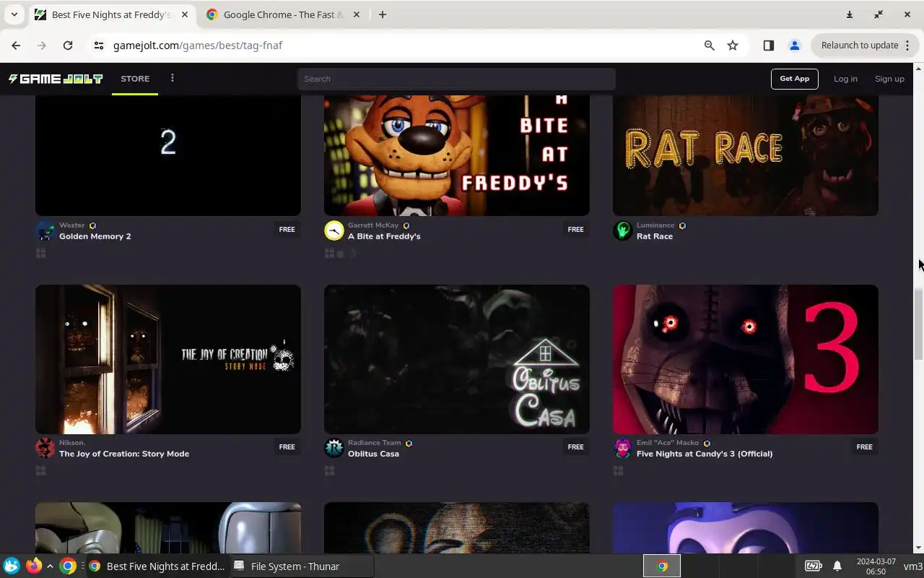Click the taskbar notification bell
Image resolution: width=924 pixels, height=578 pixels.
point(837,566)
